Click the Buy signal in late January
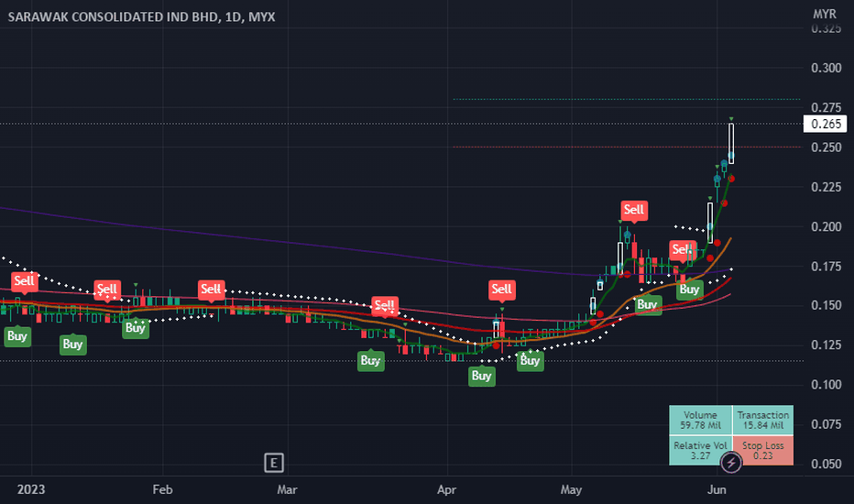Image resolution: width=854 pixels, height=504 pixels. coord(135,327)
